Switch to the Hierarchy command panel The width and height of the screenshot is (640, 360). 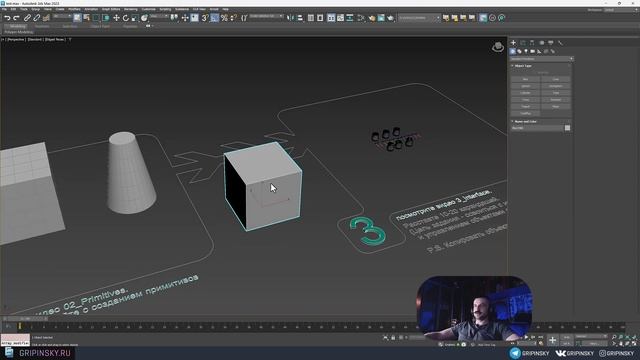coord(532,42)
